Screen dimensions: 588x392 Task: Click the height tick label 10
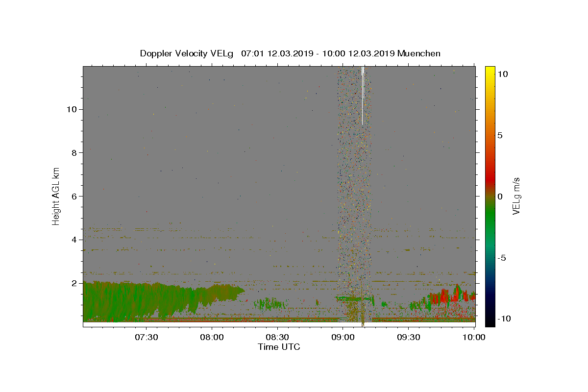pyautogui.click(x=71, y=109)
